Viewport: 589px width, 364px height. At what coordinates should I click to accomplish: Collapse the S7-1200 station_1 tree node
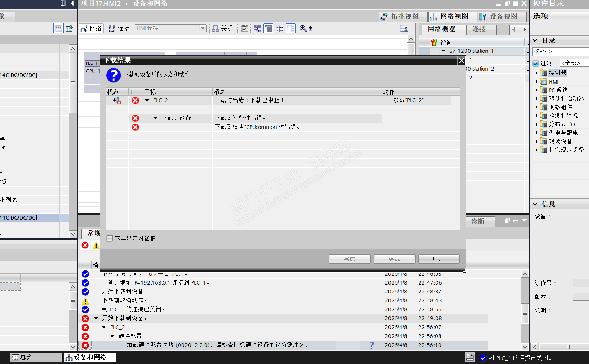pyautogui.click(x=443, y=51)
